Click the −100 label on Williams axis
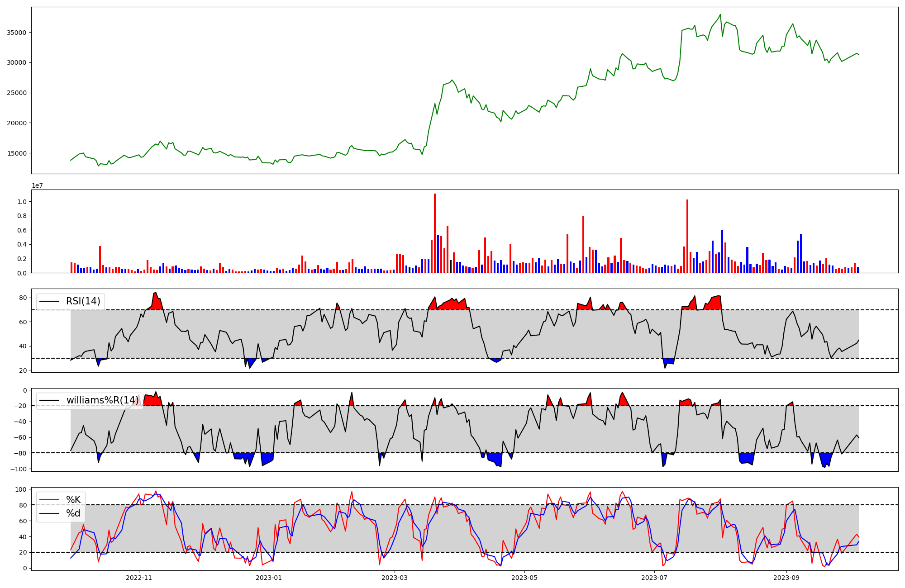 click(19, 469)
